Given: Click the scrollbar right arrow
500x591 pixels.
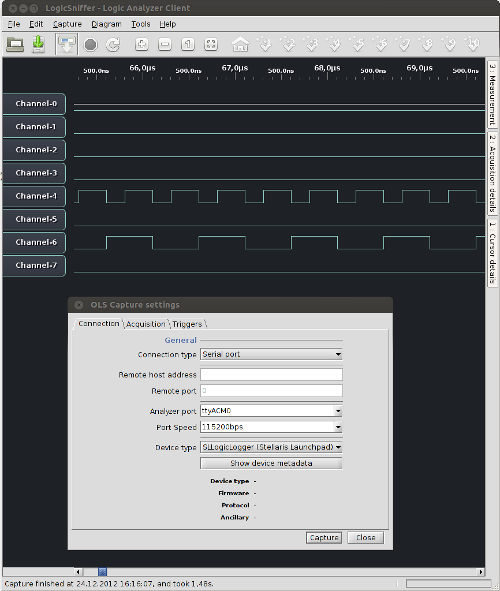Looking at the screenshot, I should [481, 572].
